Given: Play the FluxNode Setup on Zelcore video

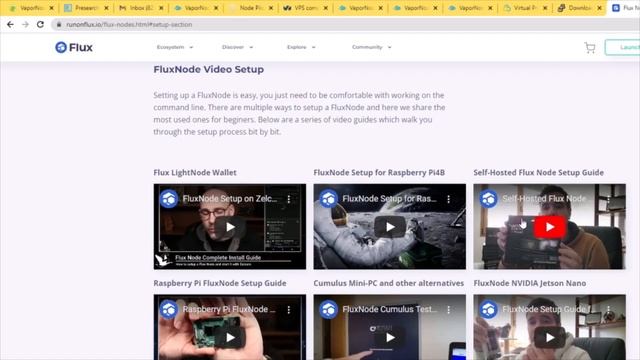Looking at the screenshot, I should (230, 227).
